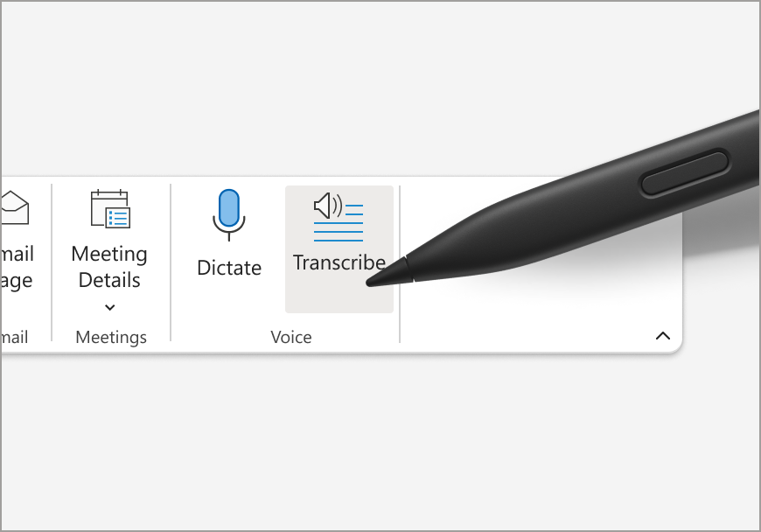The width and height of the screenshot is (761, 532).
Task: Collapse the ribbon with the up chevron
Action: 662,336
